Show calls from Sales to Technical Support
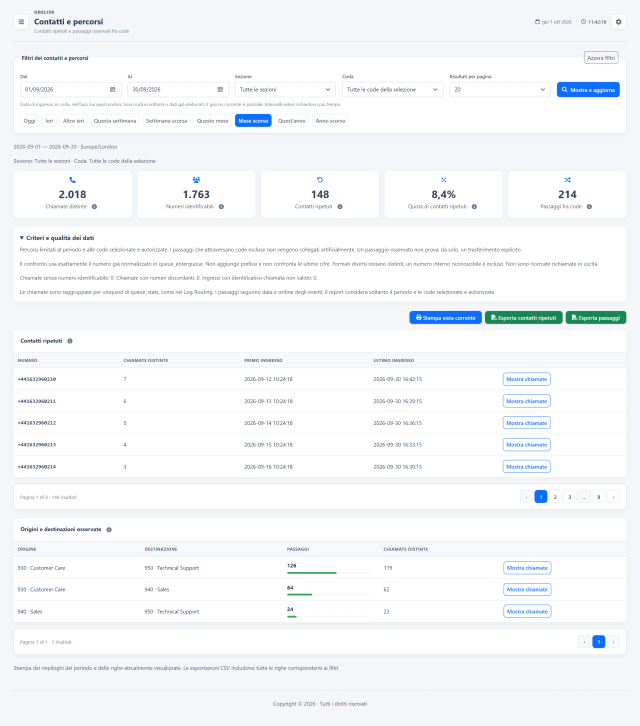Viewport: 640px width, 726px height. [527, 611]
